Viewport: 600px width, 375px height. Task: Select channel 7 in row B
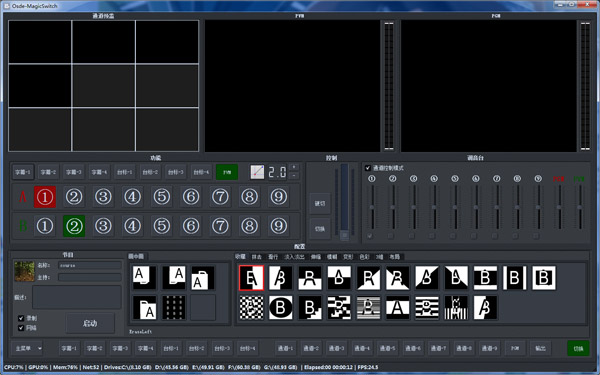pos(220,226)
